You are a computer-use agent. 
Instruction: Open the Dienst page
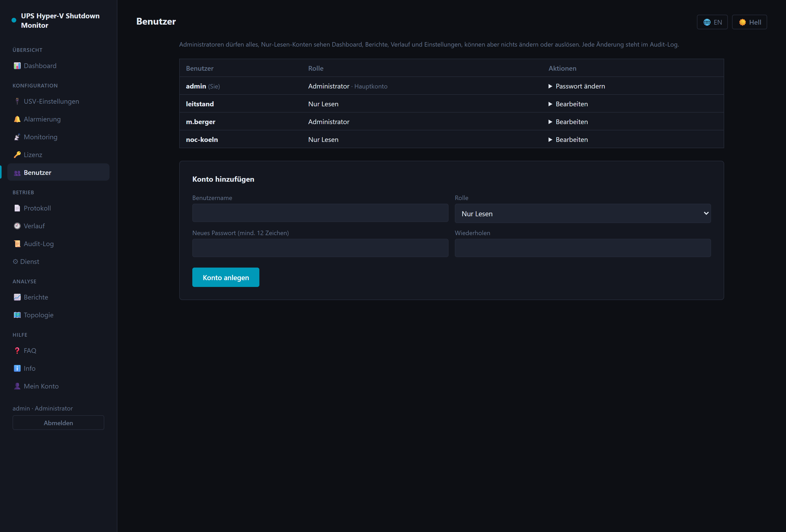58,262
